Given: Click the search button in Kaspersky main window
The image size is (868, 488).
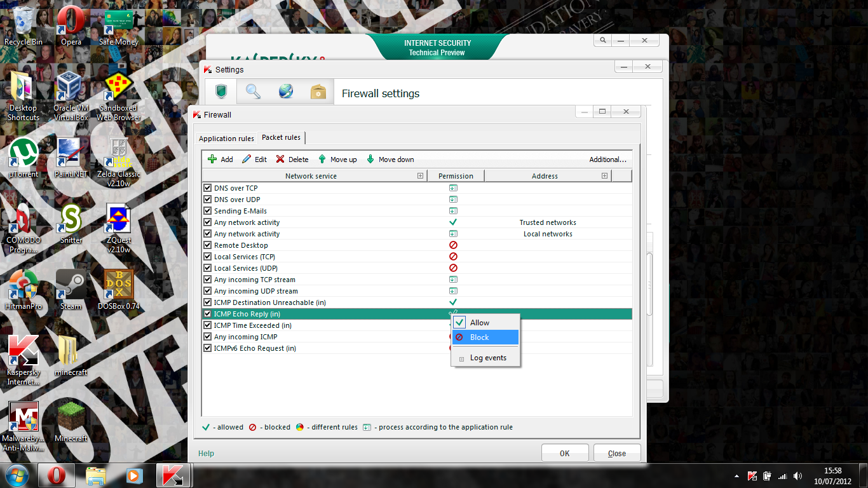Looking at the screenshot, I should pyautogui.click(x=603, y=41).
